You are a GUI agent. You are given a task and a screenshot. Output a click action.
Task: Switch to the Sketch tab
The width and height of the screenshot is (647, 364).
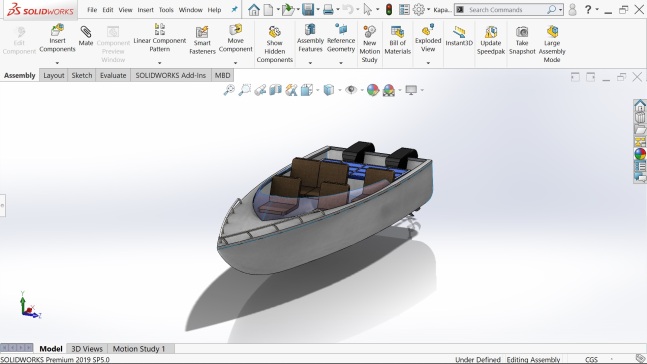tap(82, 75)
